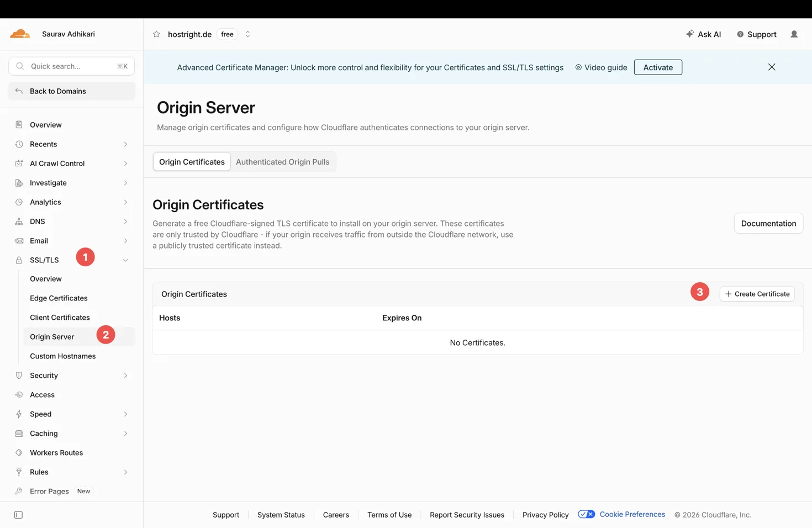
Task: Collapse the sidebar using bottom panel icon
Action: point(18,515)
